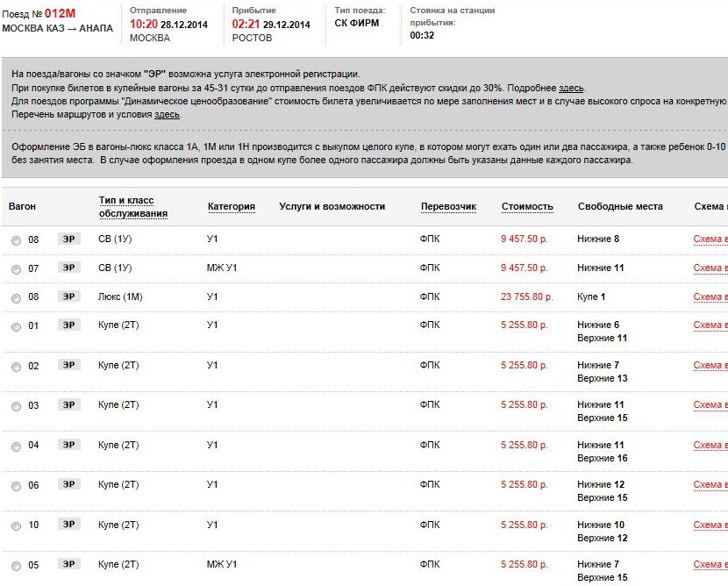The image size is (728, 586).
Task: Click ЭР badge in Люкс (1М) row
Action: pos(68,297)
